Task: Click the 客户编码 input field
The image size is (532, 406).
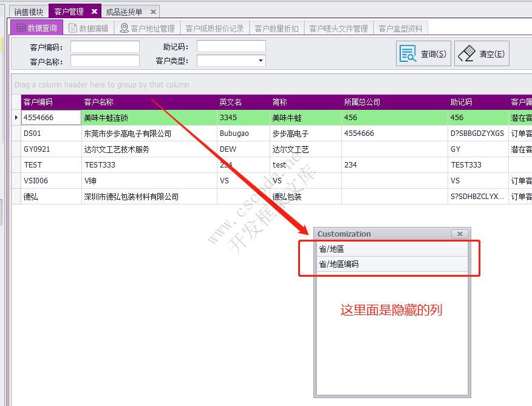Action: point(104,45)
